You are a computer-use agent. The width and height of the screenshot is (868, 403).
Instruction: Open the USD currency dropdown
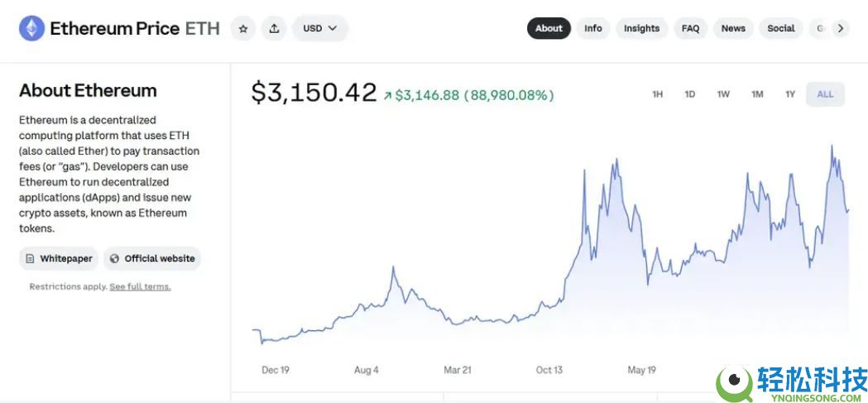(319, 29)
